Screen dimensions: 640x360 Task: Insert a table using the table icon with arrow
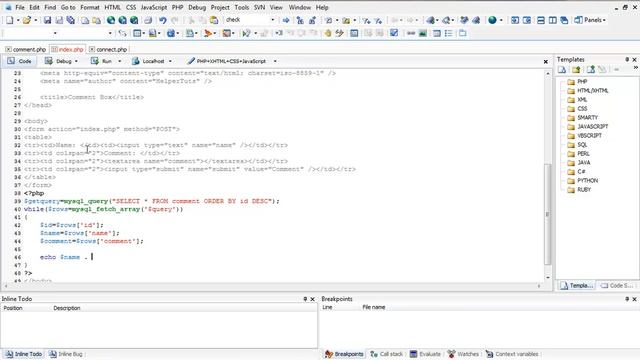(x=137, y=33)
